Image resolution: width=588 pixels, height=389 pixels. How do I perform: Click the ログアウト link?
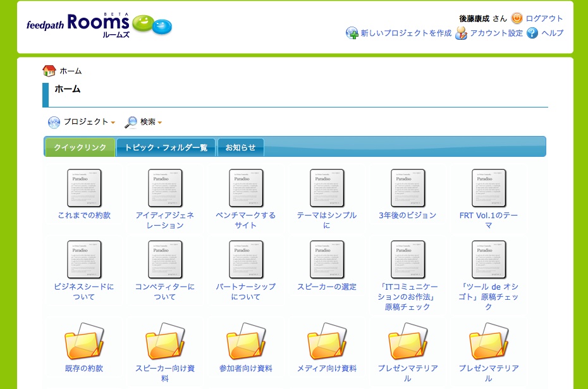[544, 18]
